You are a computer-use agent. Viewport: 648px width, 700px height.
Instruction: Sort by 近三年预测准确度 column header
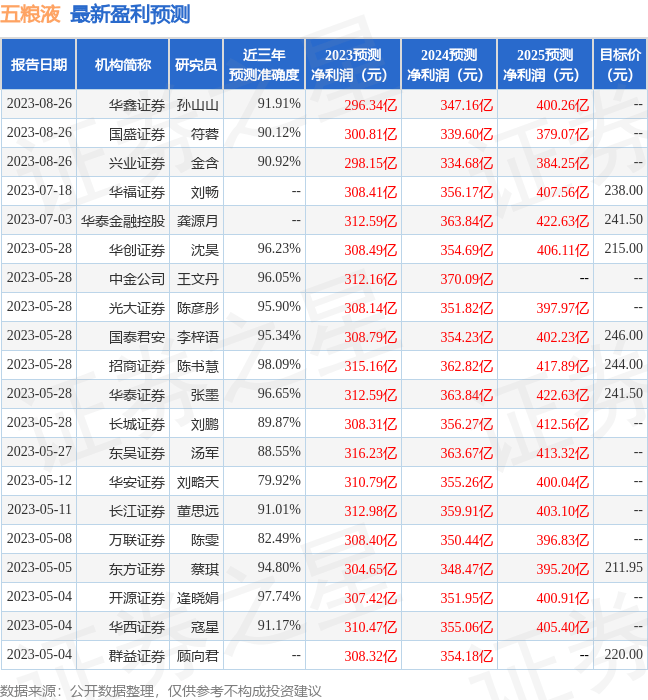click(263, 65)
